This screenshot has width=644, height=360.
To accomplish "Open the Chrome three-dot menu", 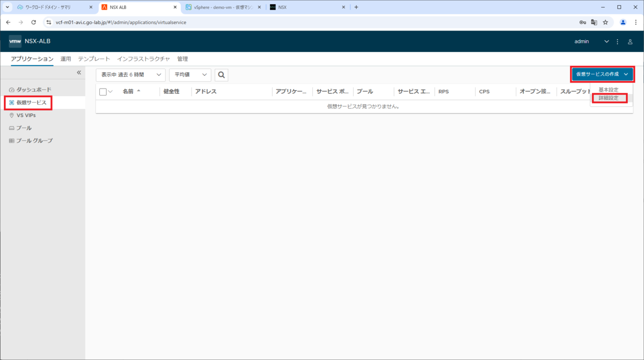I will (636, 22).
